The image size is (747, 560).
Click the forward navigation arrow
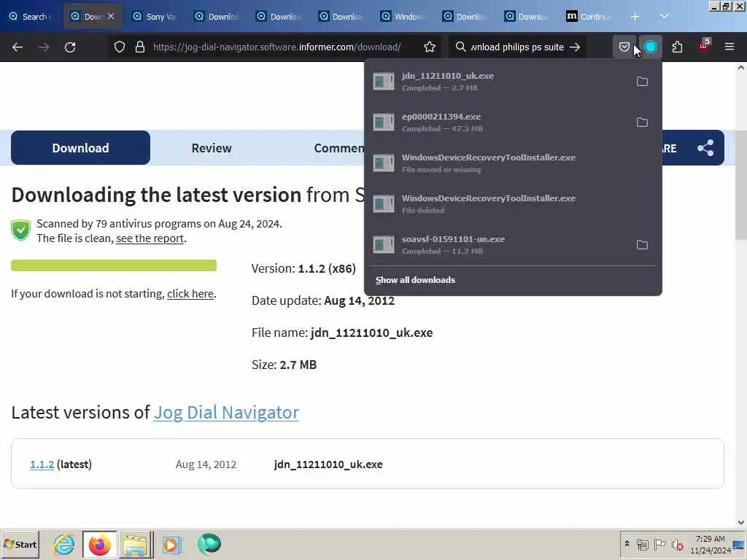[43, 47]
